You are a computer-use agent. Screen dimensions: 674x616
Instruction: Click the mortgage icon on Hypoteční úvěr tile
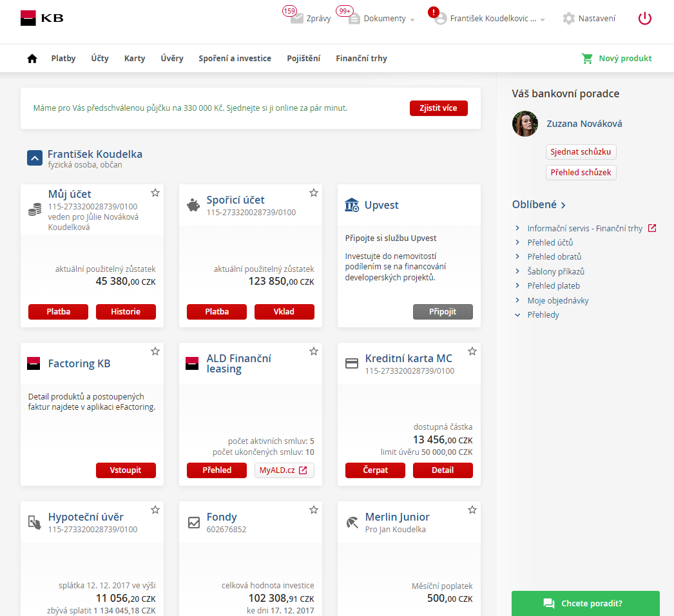35,521
